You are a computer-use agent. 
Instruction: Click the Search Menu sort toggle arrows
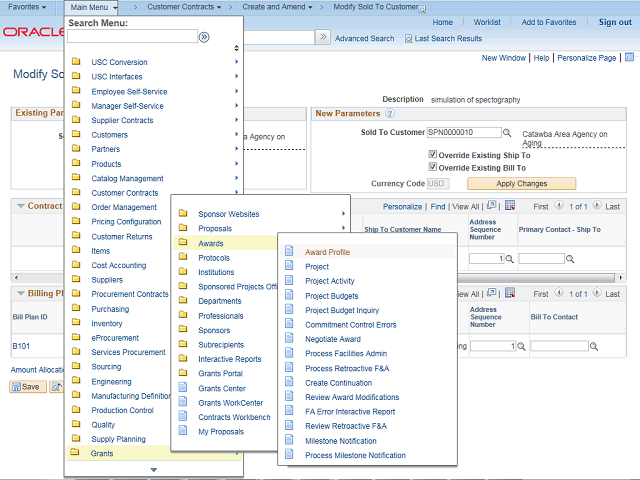click(x=236, y=48)
